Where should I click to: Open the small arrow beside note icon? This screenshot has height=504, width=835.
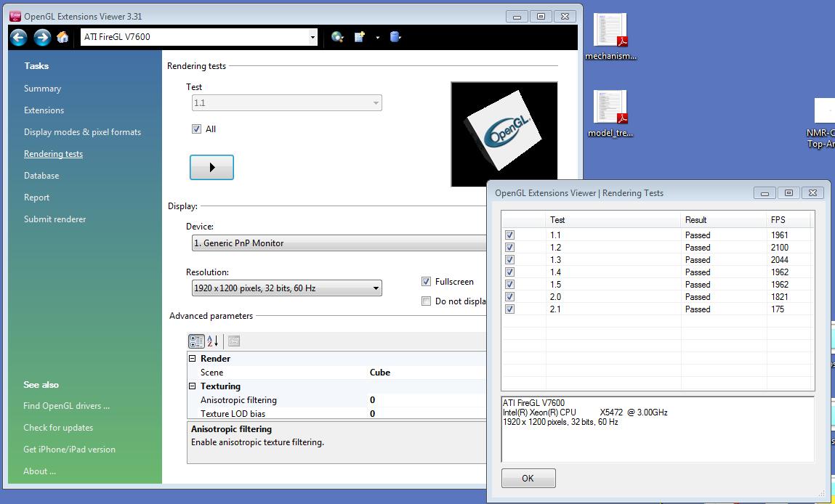(378, 37)
